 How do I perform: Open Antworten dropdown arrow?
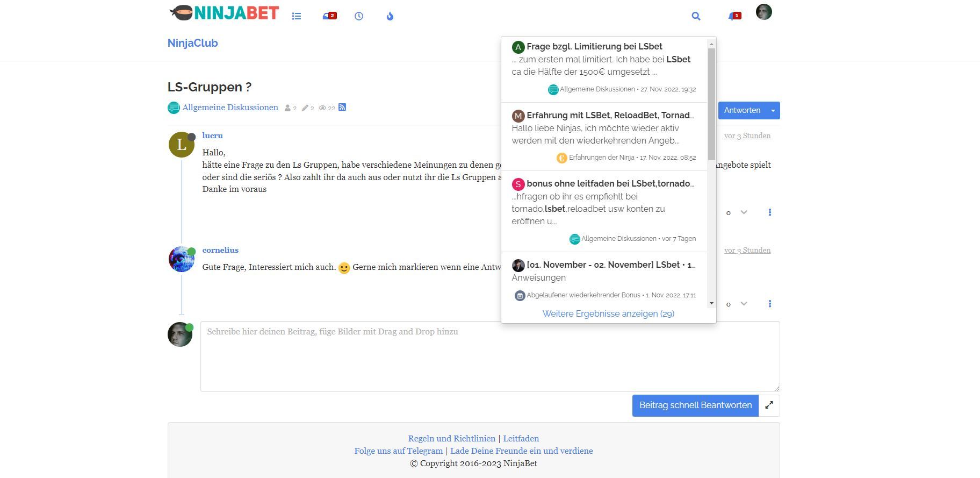click(773, 110)
